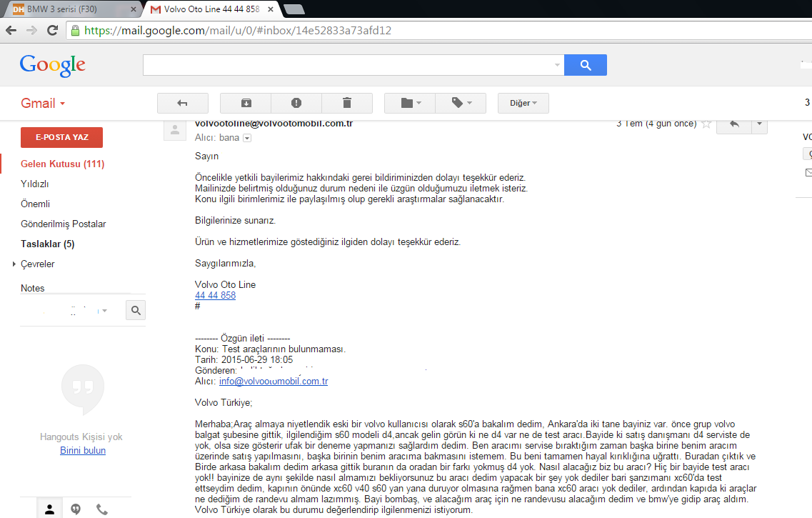Screen dimensions: 812x518
Task: Open the Hangouts phone call icon
Action: pos(102,509)
